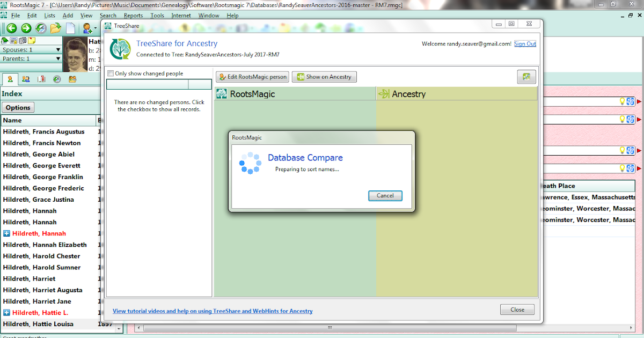Expand the Parents: 1 dropdown

pyautogui.click(x=58, y=58)
